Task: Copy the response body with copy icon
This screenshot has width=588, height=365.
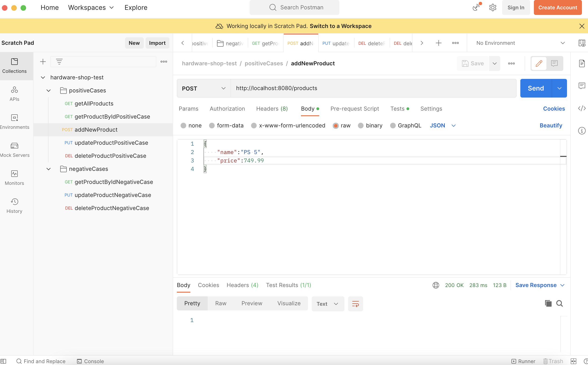Action: [548, 303]
